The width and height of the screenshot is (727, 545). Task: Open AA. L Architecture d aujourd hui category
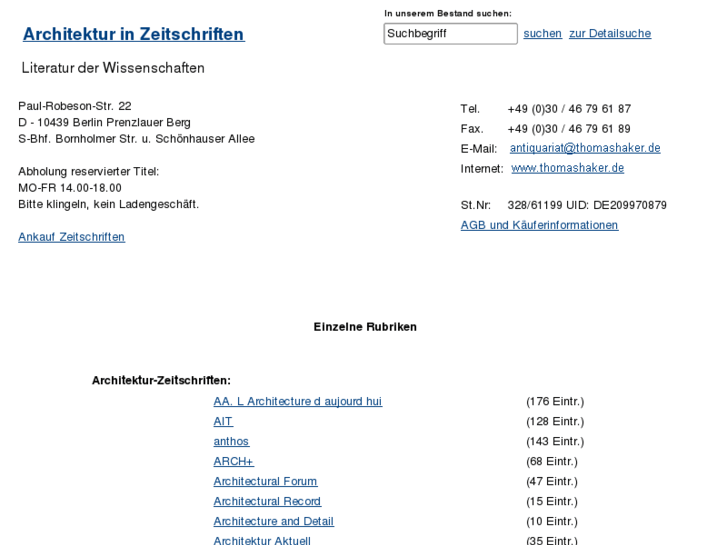click(x=298, y=401)
